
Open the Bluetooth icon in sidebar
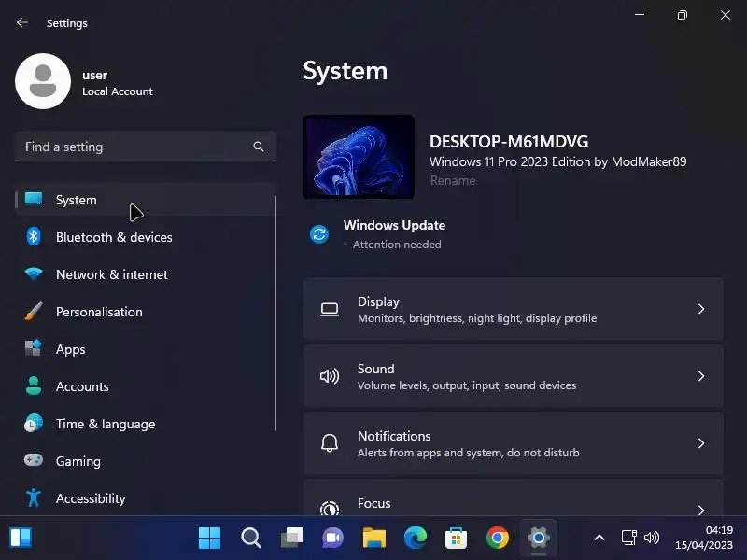pyautogui.click(x=34, y=236)
